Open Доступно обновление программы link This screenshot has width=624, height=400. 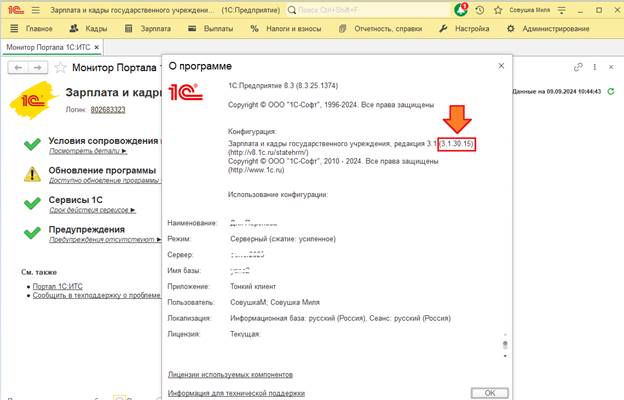104,181
